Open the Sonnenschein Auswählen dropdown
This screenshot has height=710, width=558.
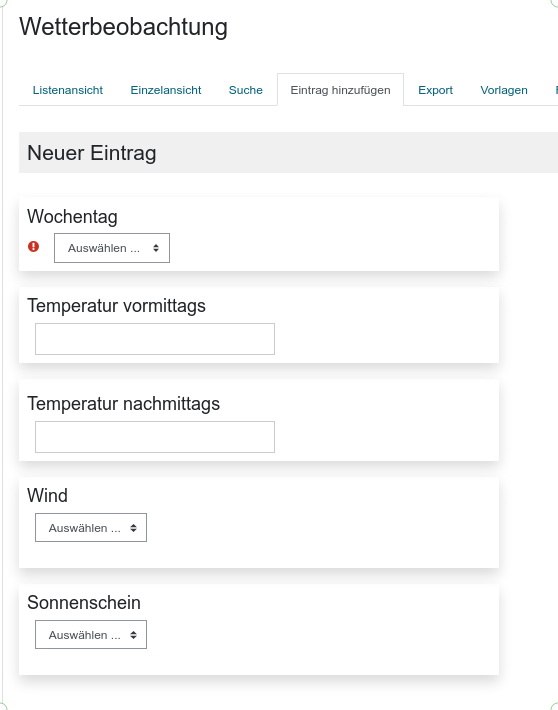click(x=91, y=634)
